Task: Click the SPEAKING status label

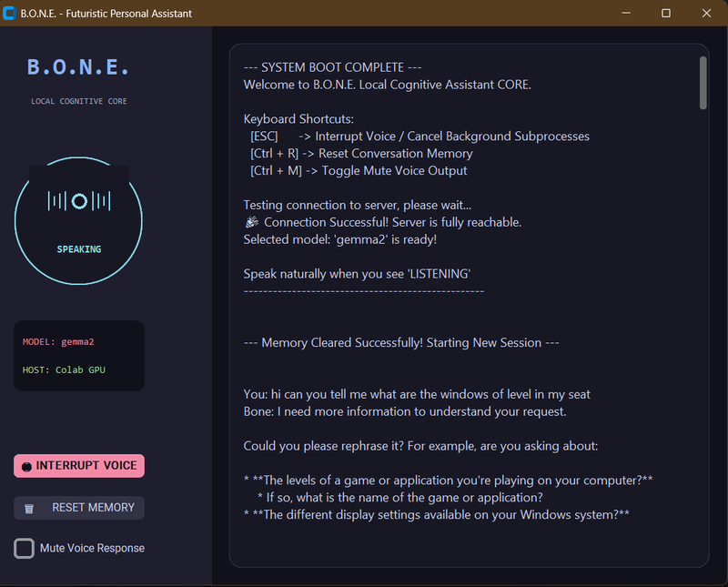Action: click(79, 249)
